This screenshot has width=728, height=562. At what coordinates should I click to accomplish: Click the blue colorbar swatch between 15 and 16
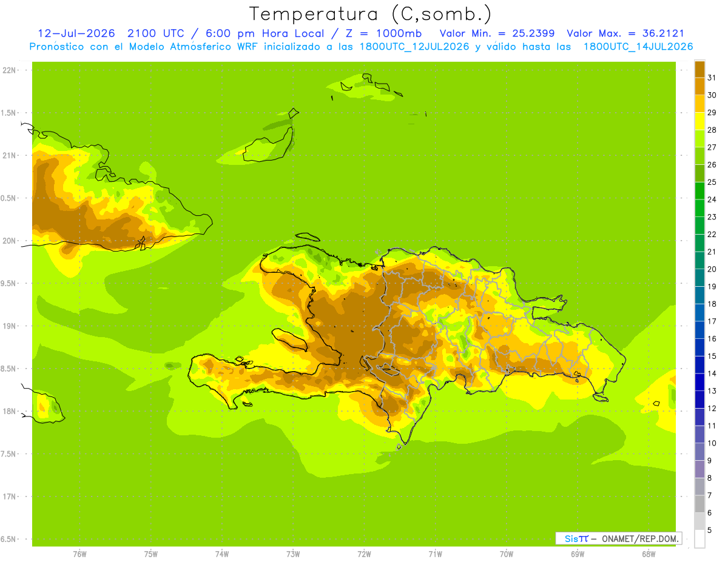click(x=699, y=347)
